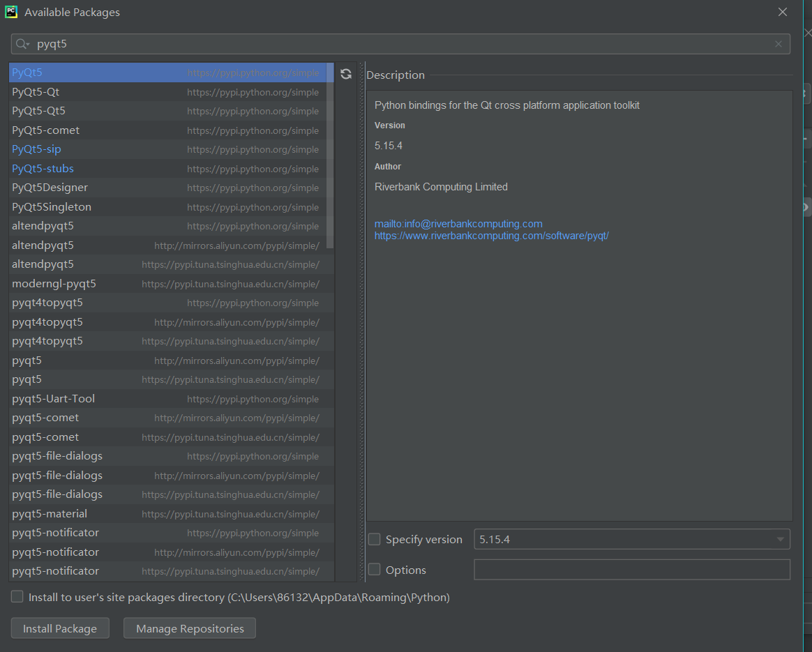Click the version number 5.15.4 in Description
Screen dimensions: 812x652
389,146
